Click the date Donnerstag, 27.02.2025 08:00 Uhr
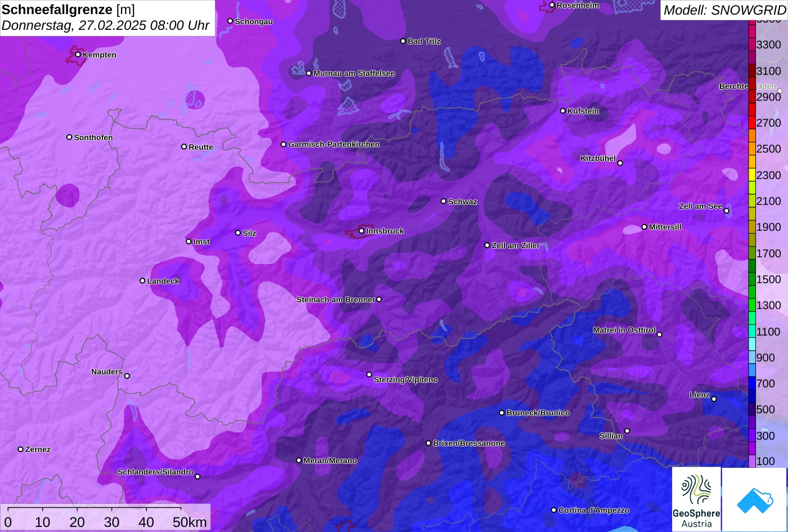 105,25
